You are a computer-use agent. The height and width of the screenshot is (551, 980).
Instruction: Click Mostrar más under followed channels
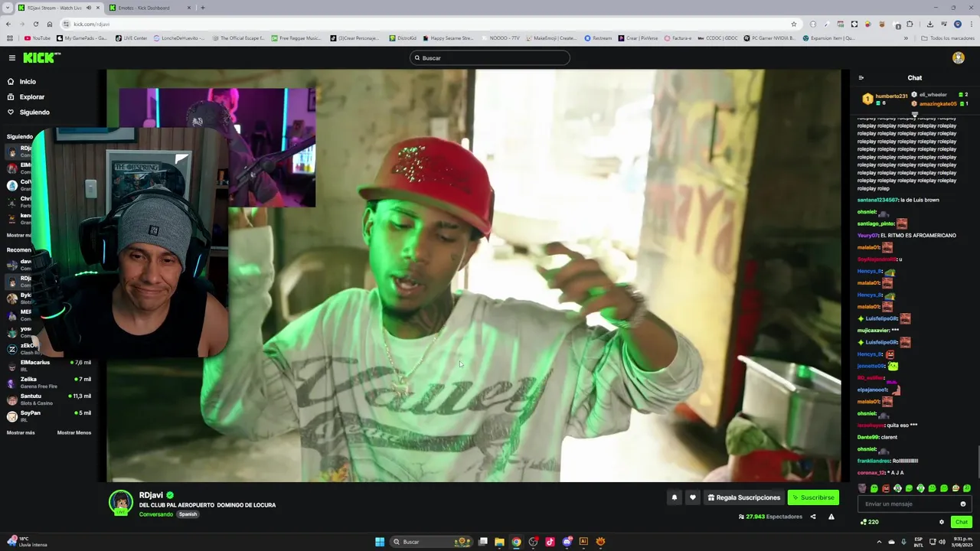click(20, 236)
